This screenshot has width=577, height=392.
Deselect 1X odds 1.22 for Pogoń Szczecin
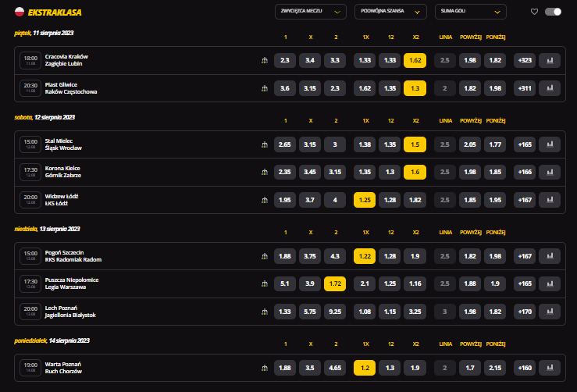tap(365, 256)
